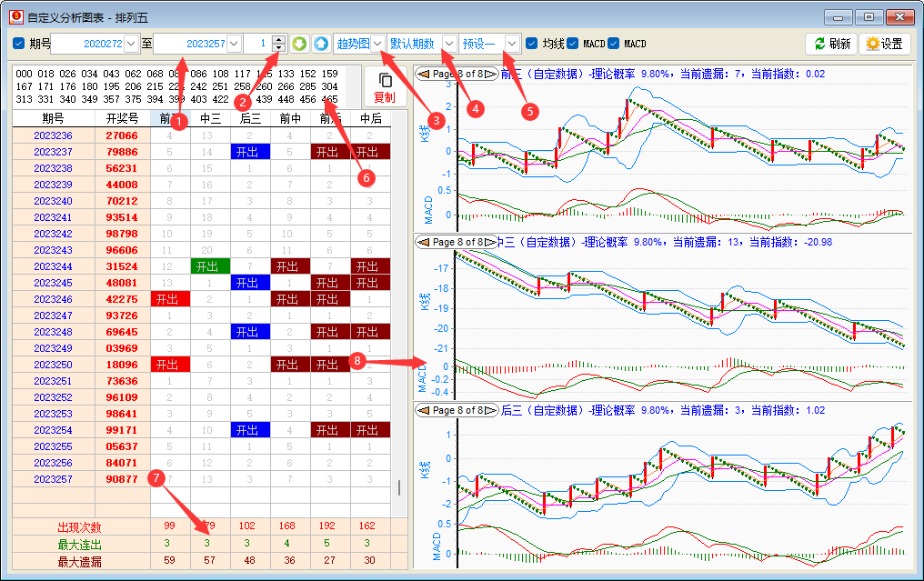The height and width of the screenshot is (581, 924).
Task: Go to next page in 前三 chart
Action: [x=490, y=74]
